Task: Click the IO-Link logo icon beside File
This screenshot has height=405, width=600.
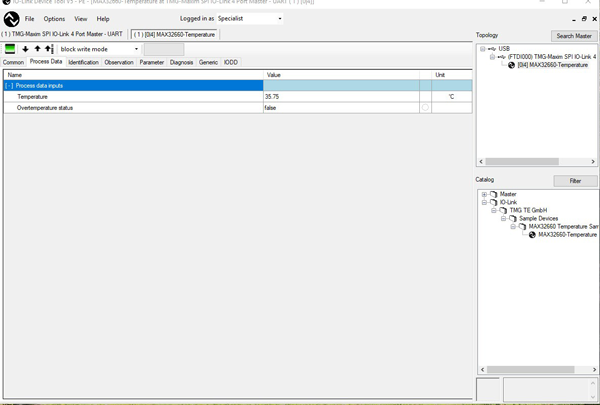Action: point(11,19)
